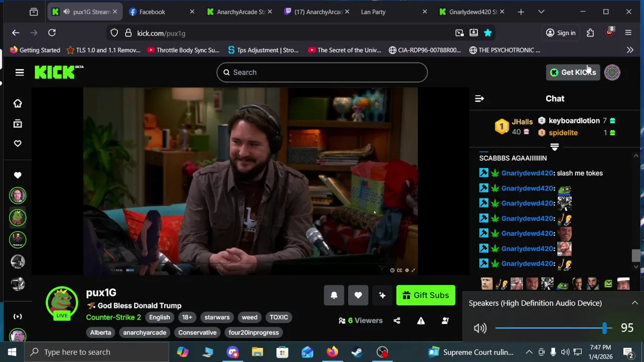Screen dimensions: 644x362
Task: Click the clock icon on the video player
Action: 392,270
